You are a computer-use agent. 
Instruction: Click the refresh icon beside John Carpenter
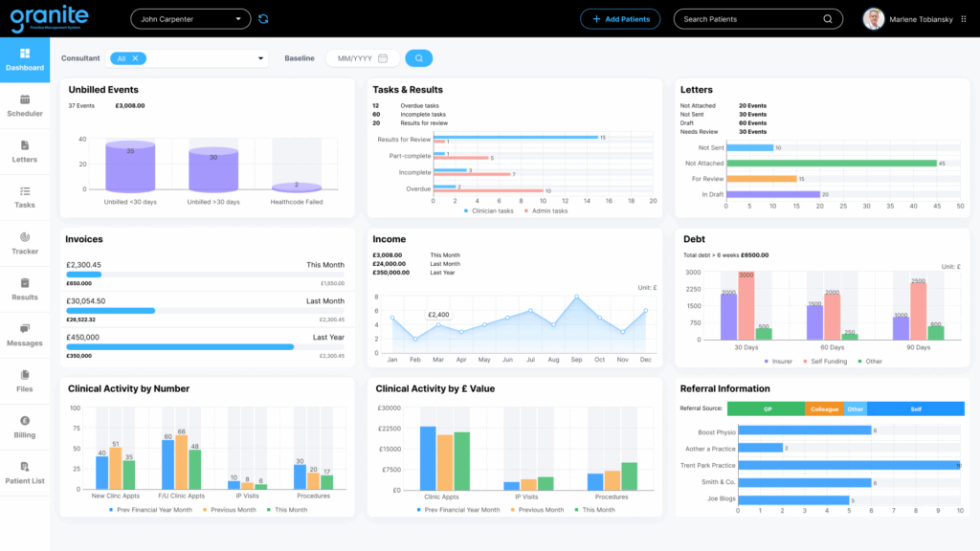[263, 19]
